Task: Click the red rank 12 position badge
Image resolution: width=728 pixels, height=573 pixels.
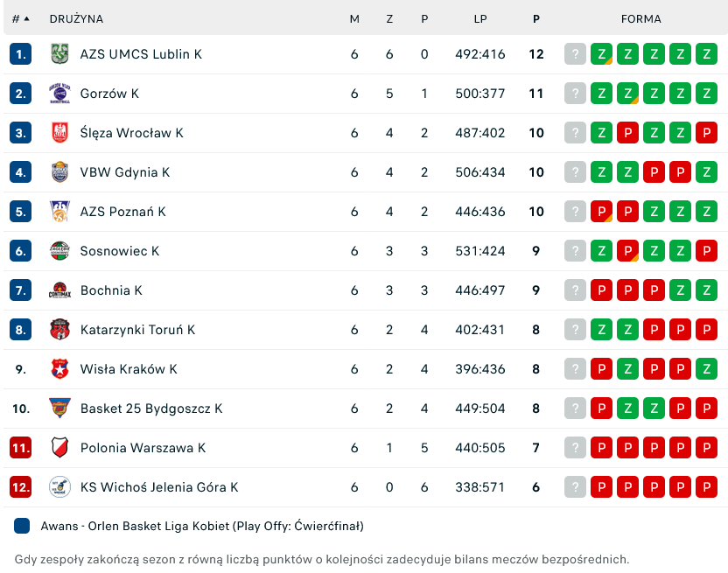Action: [21, 487]
